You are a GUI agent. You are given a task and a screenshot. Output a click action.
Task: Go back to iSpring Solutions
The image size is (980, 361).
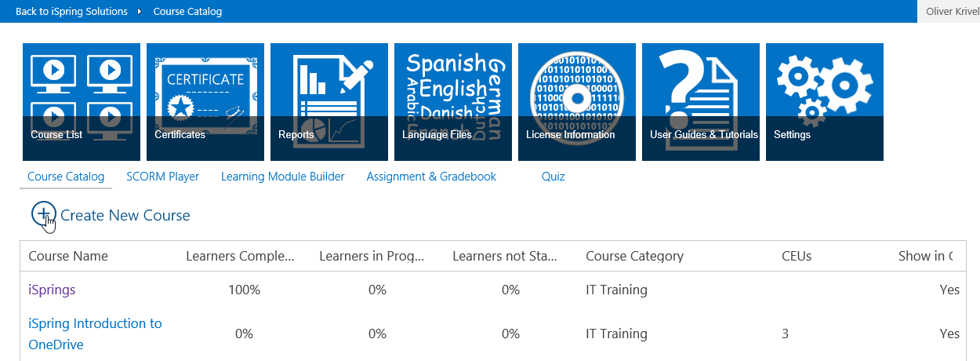coord(71,11)
